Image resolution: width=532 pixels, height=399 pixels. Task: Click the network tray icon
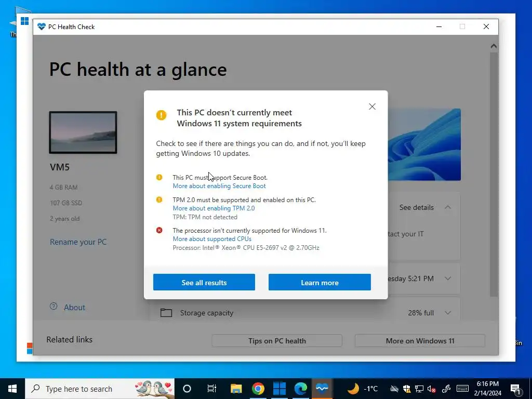[x=419, y=389]
